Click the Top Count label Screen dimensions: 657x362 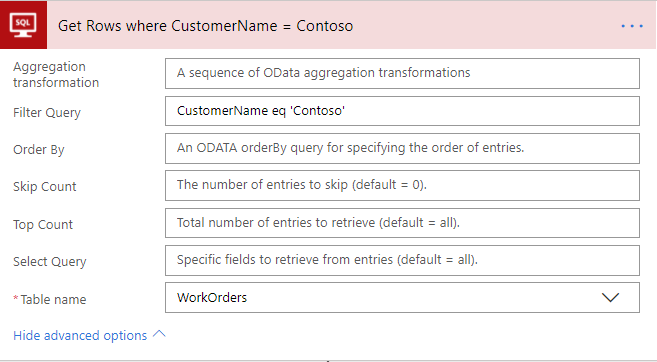click(x=43, y=225)
